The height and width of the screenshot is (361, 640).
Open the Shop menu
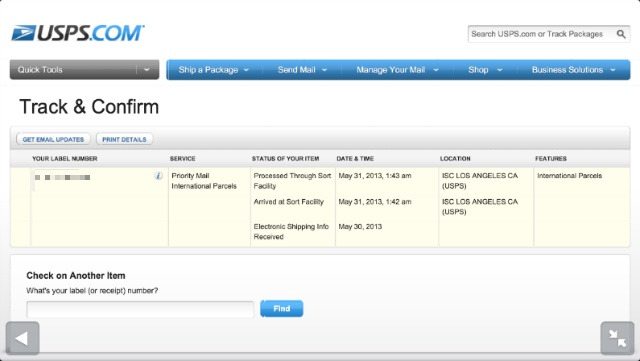pos(485,70)
